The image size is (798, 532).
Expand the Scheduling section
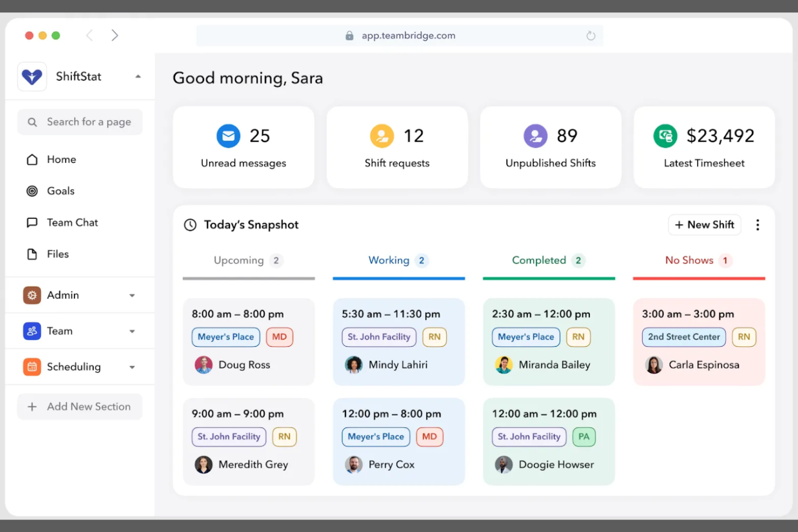(x=132, y=367)
